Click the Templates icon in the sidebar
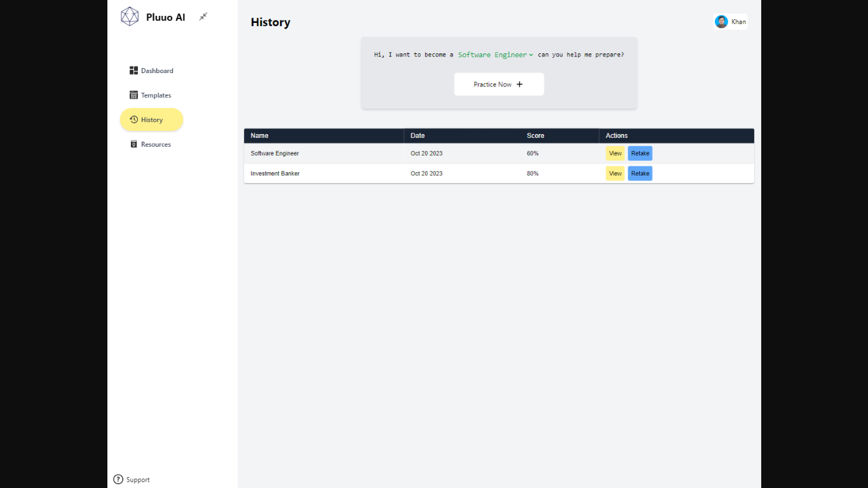868x488 pixels. (x=133, y=95)
